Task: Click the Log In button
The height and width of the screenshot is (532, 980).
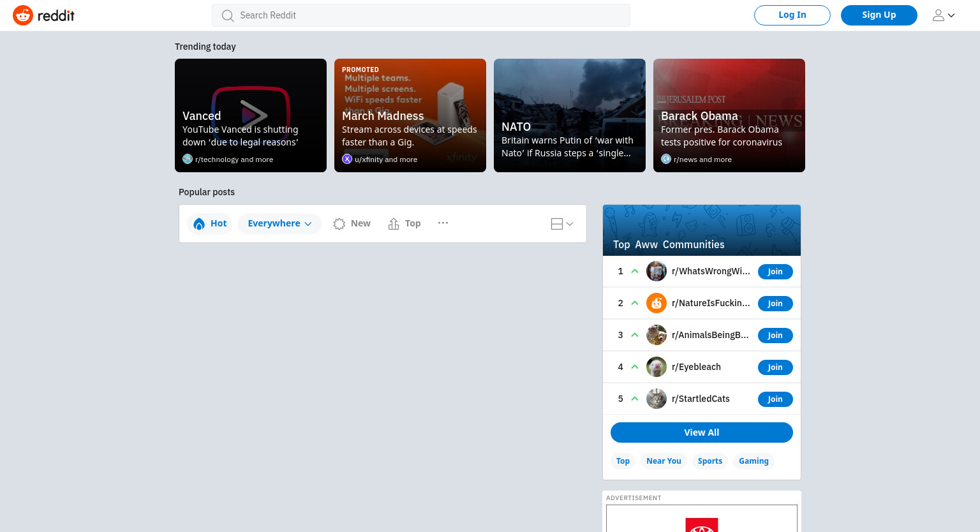Action: [x=792, y=15]
